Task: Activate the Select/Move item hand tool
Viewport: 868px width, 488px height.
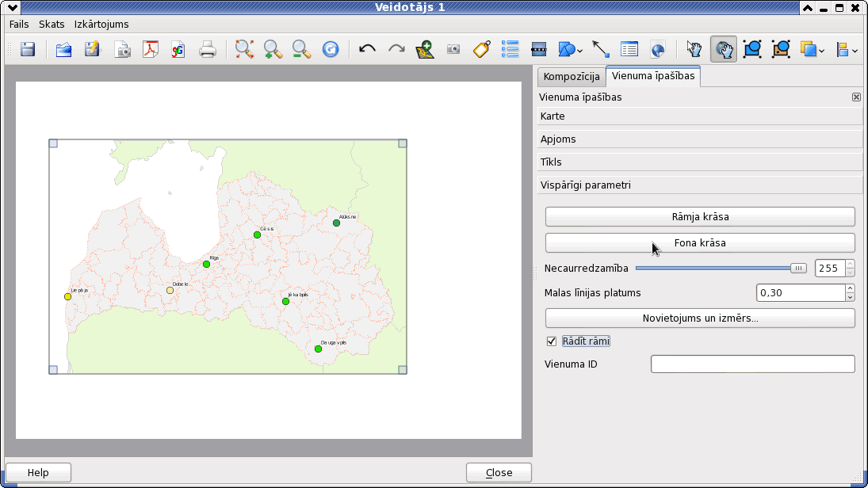Action: click(694, 50)
